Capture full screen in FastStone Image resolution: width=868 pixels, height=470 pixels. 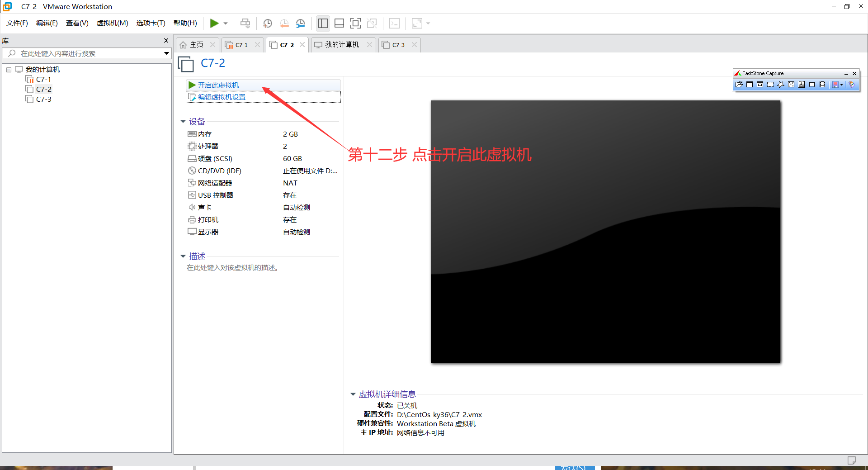coord(791,85)
